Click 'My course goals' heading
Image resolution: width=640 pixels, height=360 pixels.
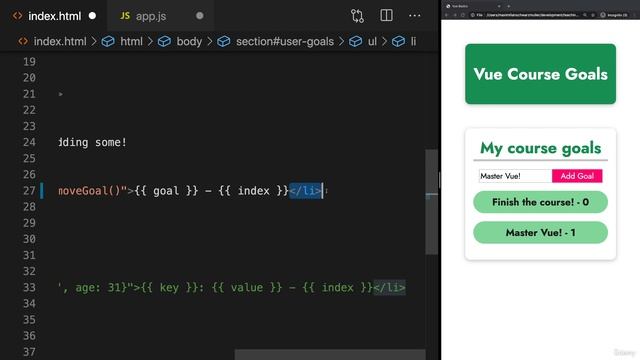click(540, 148)
